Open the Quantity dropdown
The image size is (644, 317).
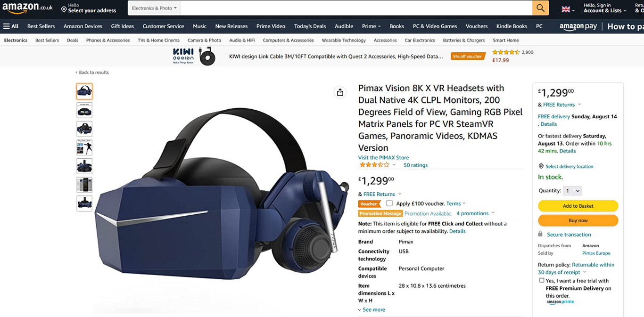(572, 191)
